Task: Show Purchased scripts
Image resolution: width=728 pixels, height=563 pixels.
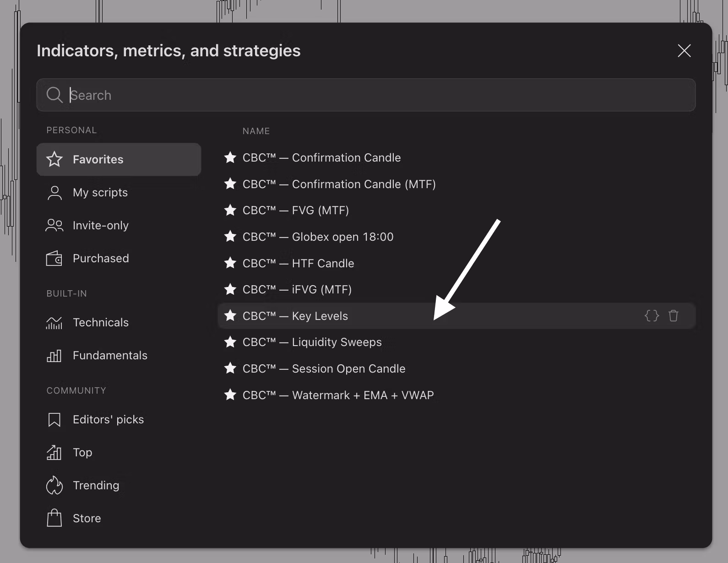Action: point(100,258)
